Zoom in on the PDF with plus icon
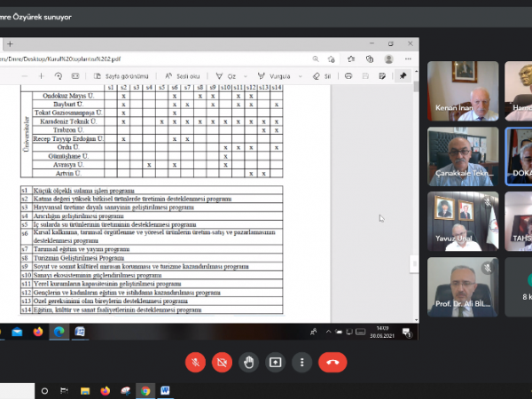This screenshot has height=399, width=532. (x=42, y=76)
